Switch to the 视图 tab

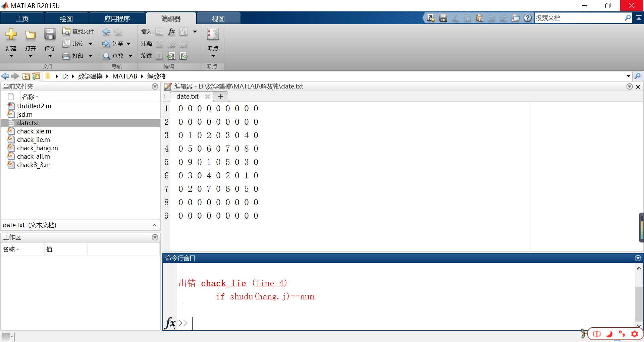coord(218,19)
